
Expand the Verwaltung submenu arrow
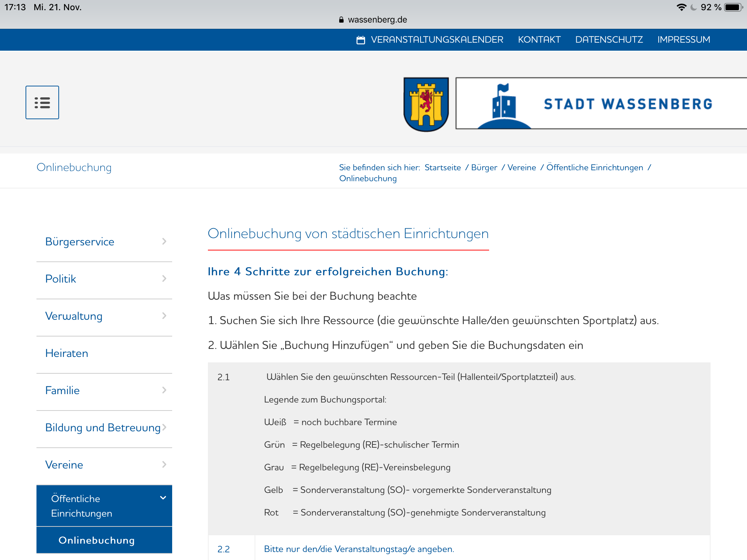pyautogui.click(x=164, y=316)
